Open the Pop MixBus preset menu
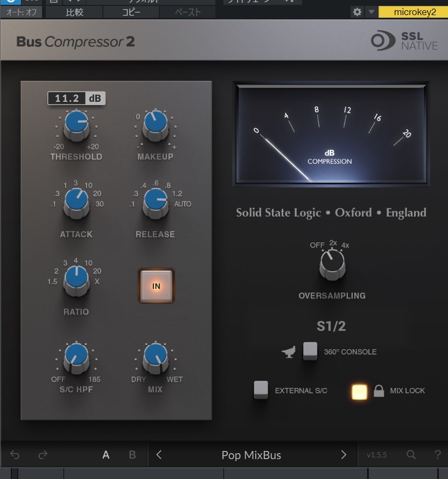Viewport: 448px width, 479px height. click(251, 455)
